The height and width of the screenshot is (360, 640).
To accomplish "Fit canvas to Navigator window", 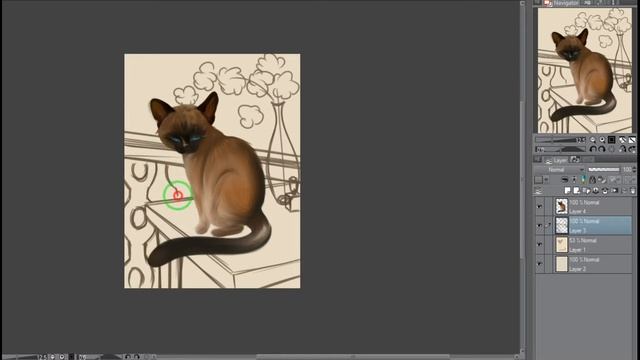I will pos(622,140).
